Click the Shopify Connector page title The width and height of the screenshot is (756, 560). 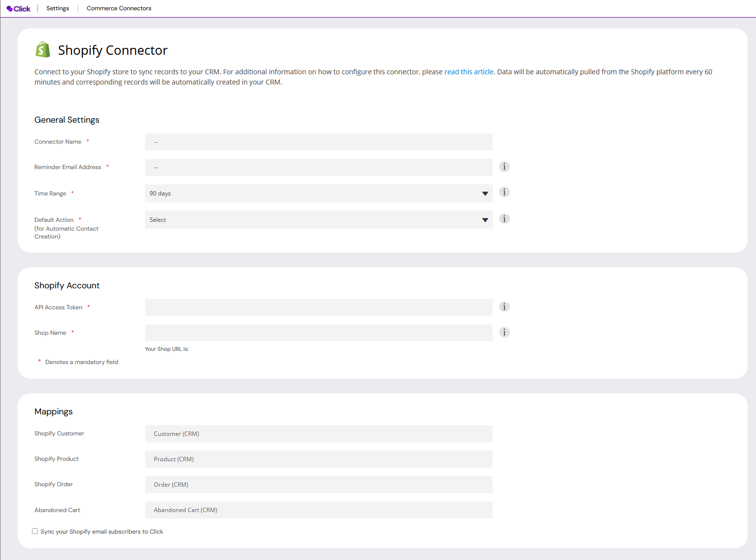(113, 50)
